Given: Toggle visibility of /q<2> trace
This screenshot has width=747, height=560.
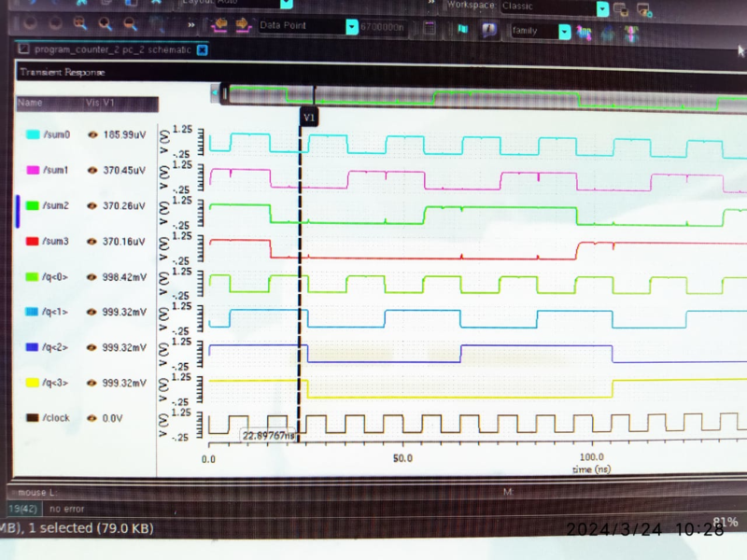Looking at the screenshot, I should coord(92,347).
